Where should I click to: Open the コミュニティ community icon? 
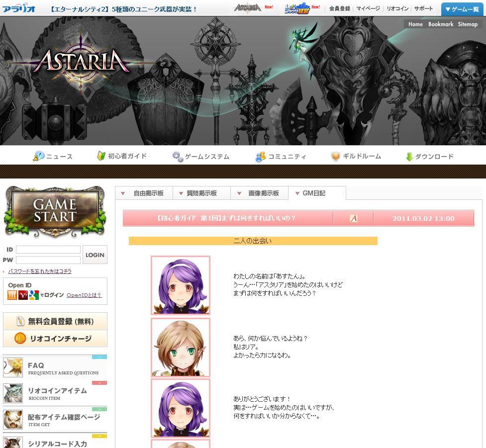pos(260,157)
